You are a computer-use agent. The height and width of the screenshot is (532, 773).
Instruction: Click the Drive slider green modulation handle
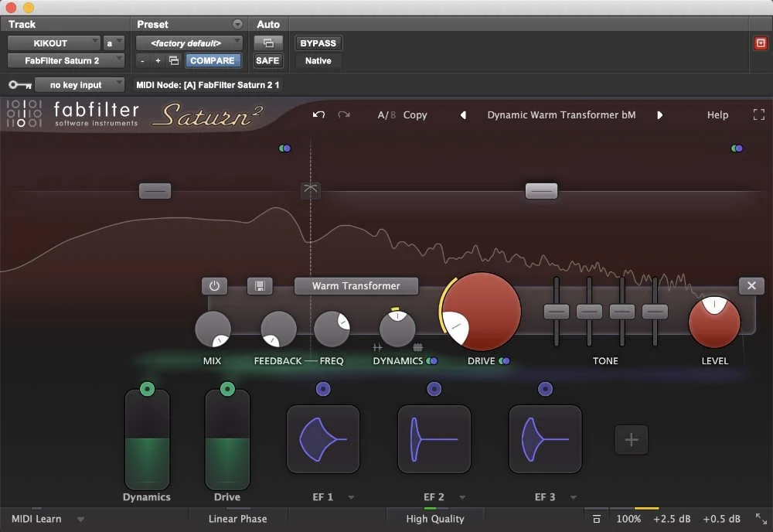pyautogui.click(x=227, y=389)
